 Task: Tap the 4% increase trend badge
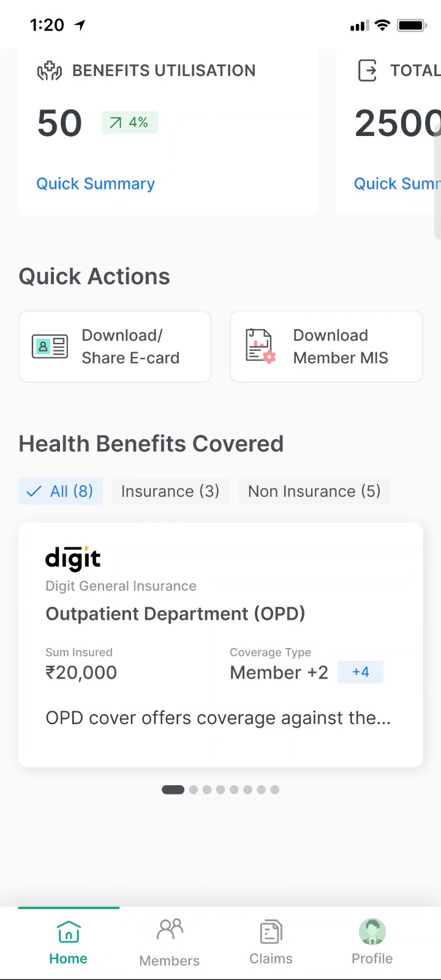point(130,123)
